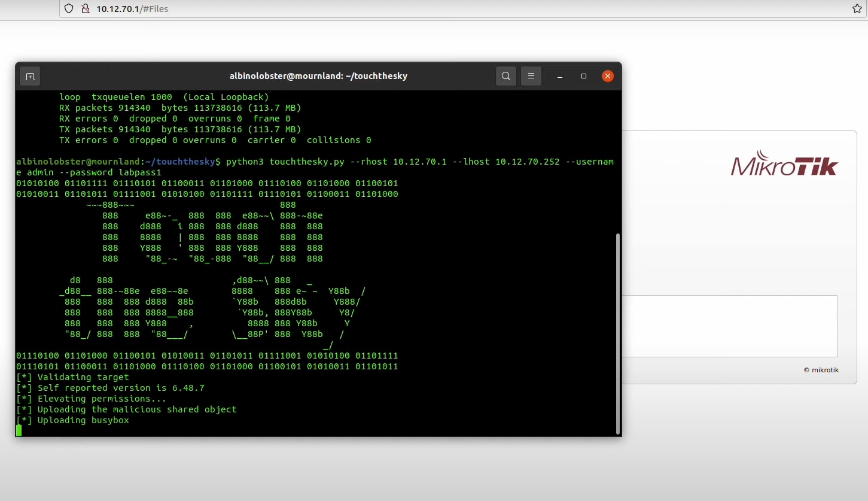This screenshot has width=868, height=501.
Task: Maximize the terminal window
Action: (x=584, y=76)
